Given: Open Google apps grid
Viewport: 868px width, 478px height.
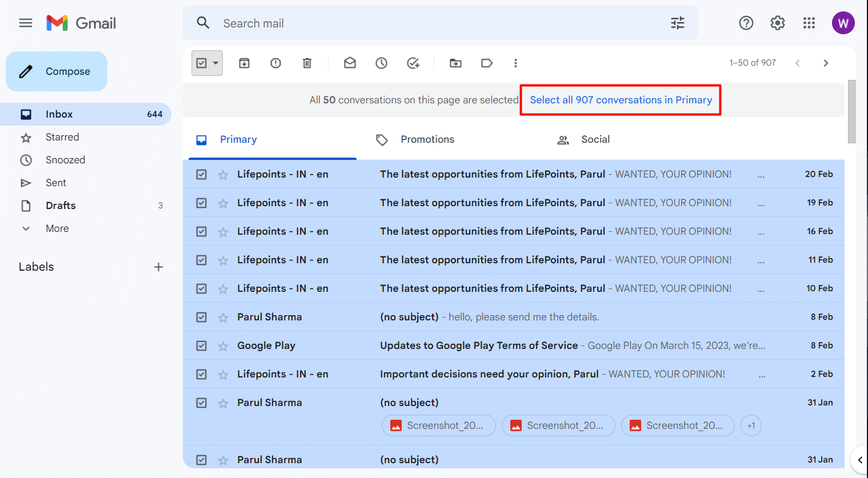Looking at the screenshot, I should pyautogui.click(x=809, y=23).
